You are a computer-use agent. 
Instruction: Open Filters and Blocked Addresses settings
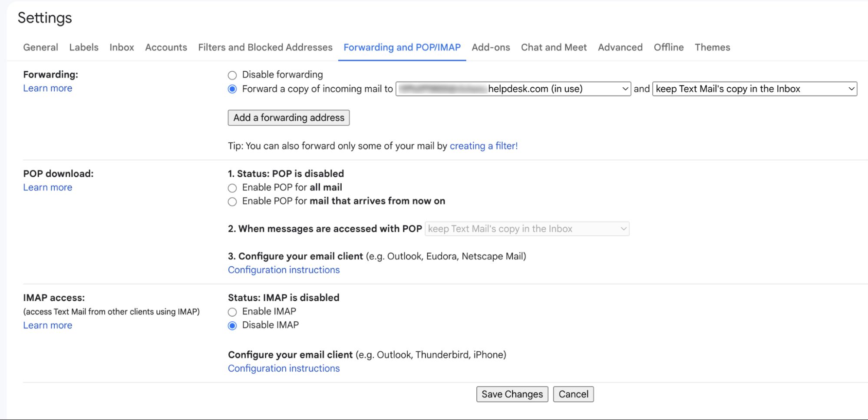point(265,47)
